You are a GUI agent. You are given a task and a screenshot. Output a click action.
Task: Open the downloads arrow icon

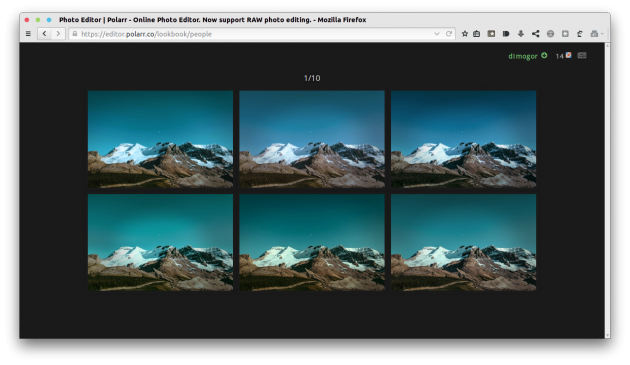521,34
